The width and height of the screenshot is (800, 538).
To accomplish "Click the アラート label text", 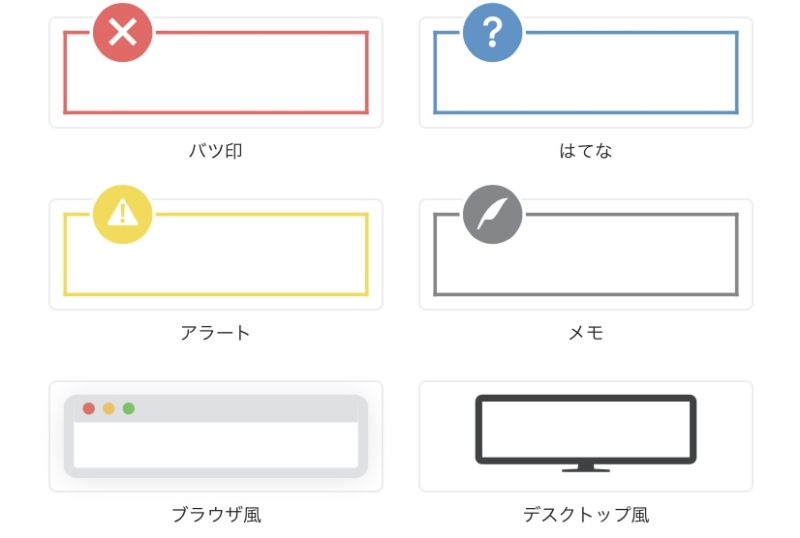I will 215,333.
